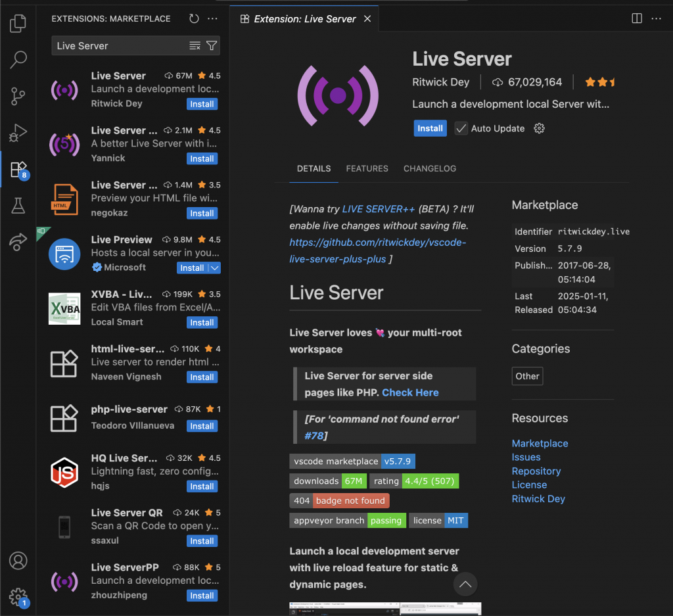Open the License resource link
This screenshot has width=673, height=616.
pos(529,485)
